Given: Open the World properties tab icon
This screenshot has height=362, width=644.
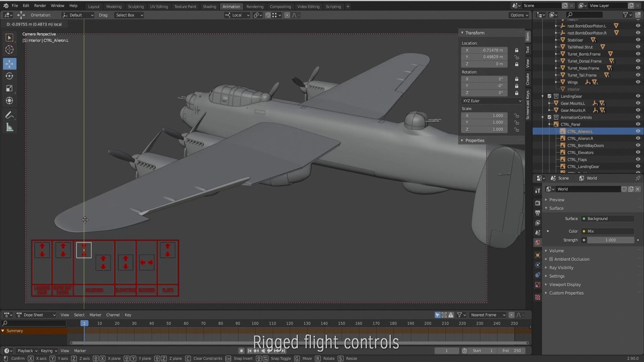Looking at the screenshot, I should click(x=538, y=242).
